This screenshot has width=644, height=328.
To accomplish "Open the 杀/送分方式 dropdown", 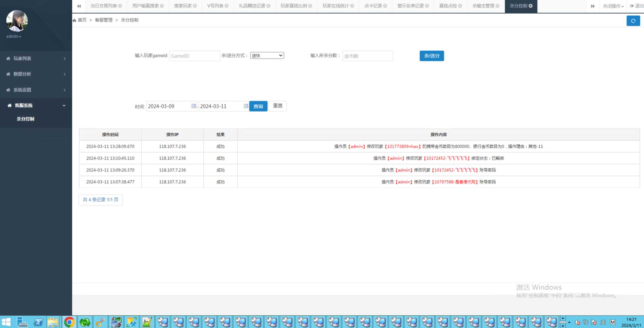I will [x=267, y=56].
